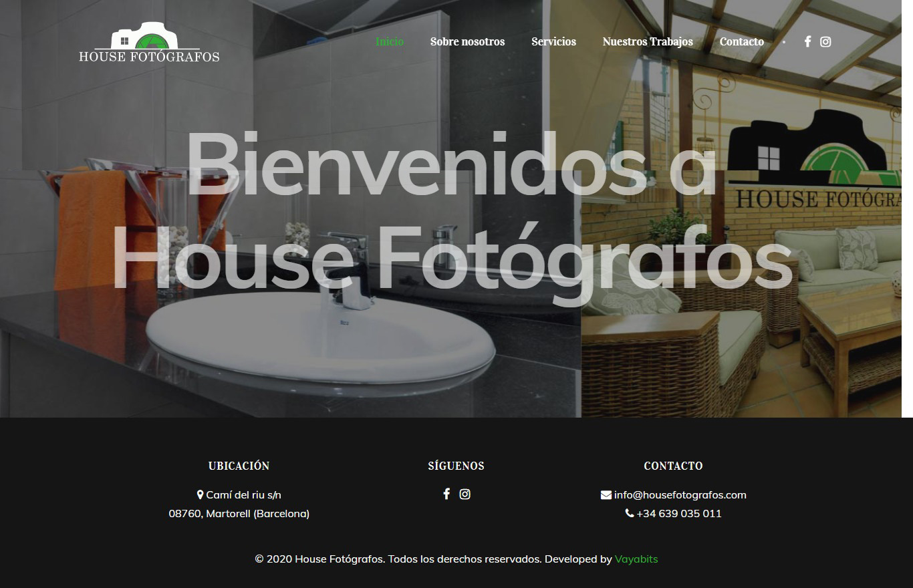Image resolution: width=913 pixels, height=588 pixels.
Task: Call the +34 639 035 011 number
Action: coord(679,514)
